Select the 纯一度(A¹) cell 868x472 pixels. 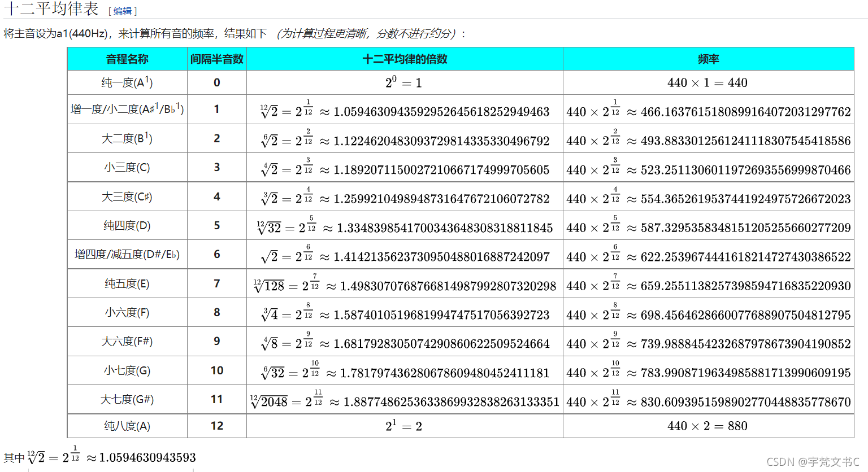pyautogui.click(x=127, y=82)
